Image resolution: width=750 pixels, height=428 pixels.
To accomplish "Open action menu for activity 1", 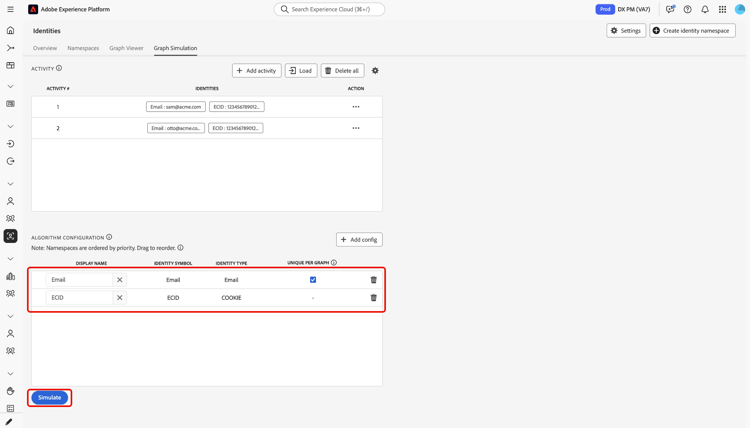I will tap(356, 107).
